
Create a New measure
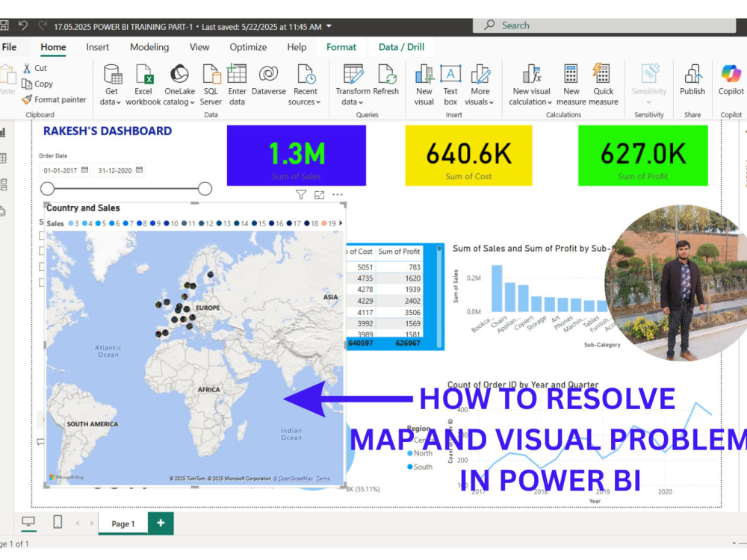571,85
